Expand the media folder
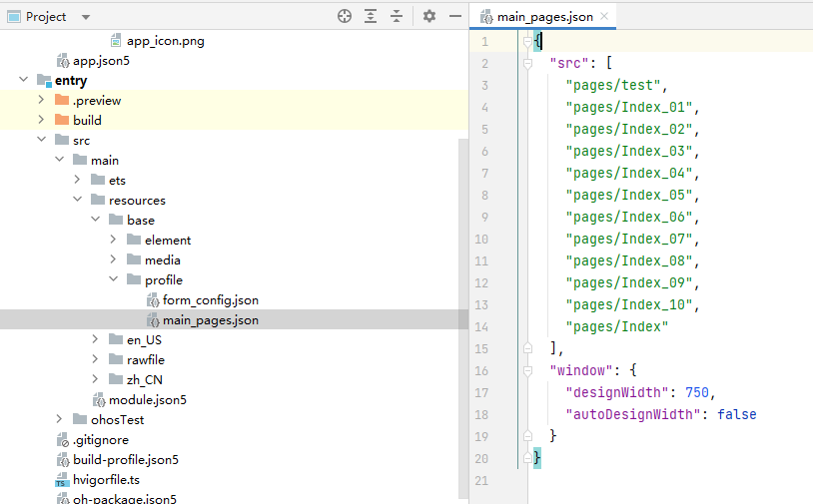 point(114,259)
